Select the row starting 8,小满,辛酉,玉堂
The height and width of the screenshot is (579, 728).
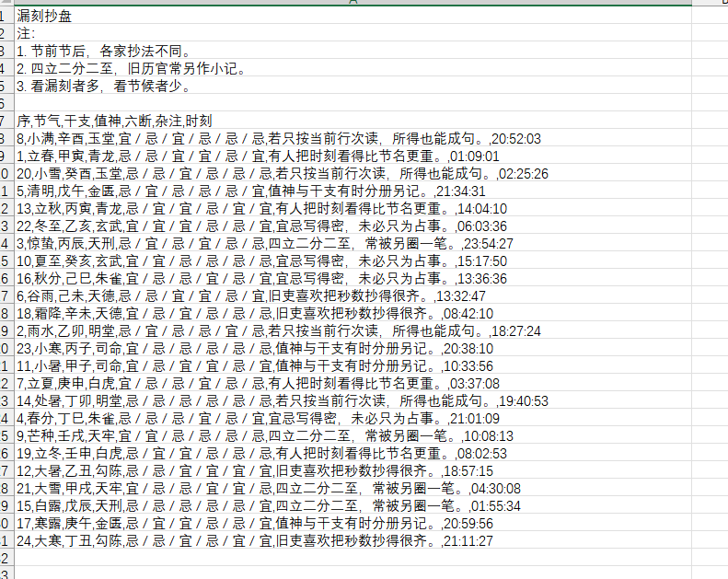point(352,138)
